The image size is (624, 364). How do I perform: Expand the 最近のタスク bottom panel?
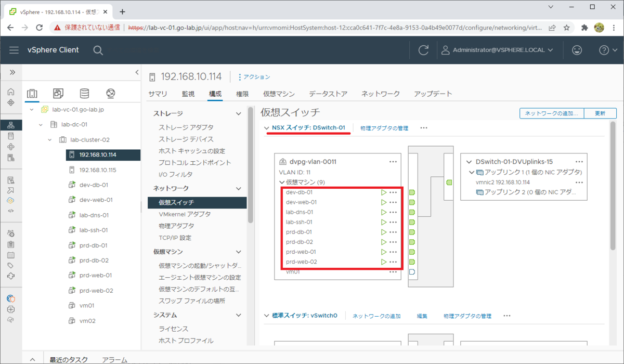(32, 359)
